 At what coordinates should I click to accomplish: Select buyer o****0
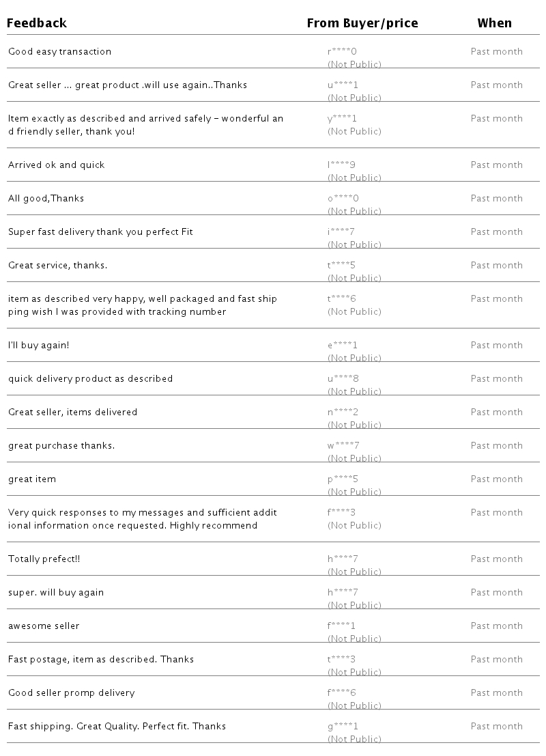tap(343, 198)
